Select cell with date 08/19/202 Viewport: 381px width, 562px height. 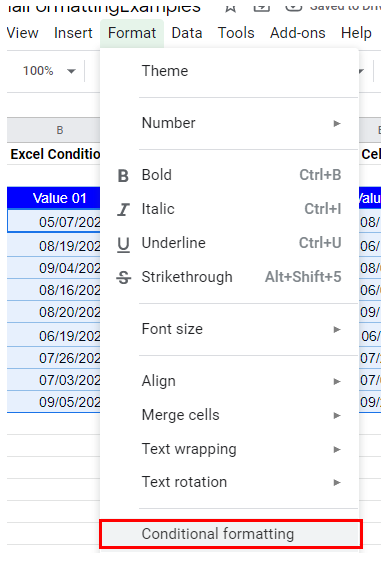click(x=53, y=245)
